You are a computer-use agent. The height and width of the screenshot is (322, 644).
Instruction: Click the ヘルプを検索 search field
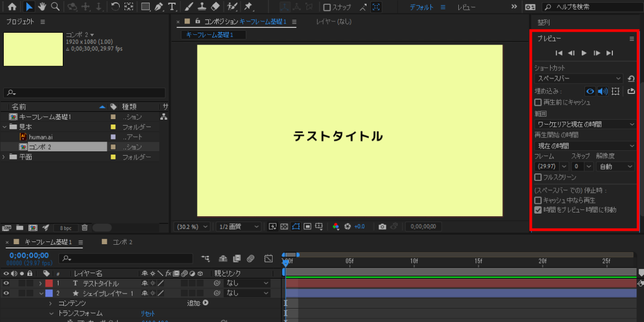590,7
